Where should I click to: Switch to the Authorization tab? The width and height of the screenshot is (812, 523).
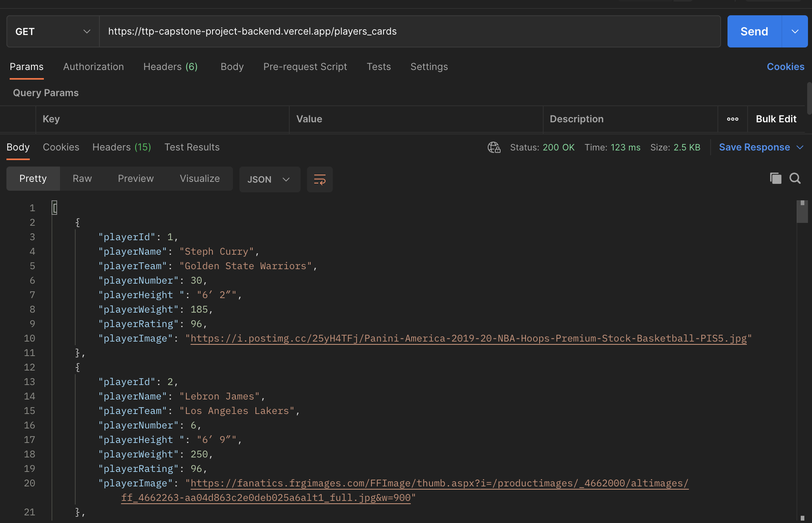(x=93, y=67)
